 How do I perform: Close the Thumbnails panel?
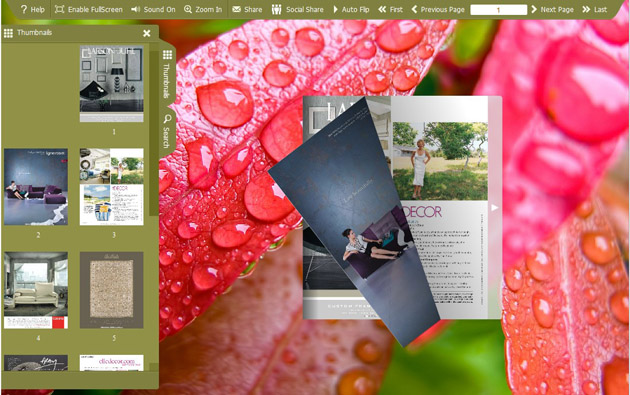pos(147,33)
